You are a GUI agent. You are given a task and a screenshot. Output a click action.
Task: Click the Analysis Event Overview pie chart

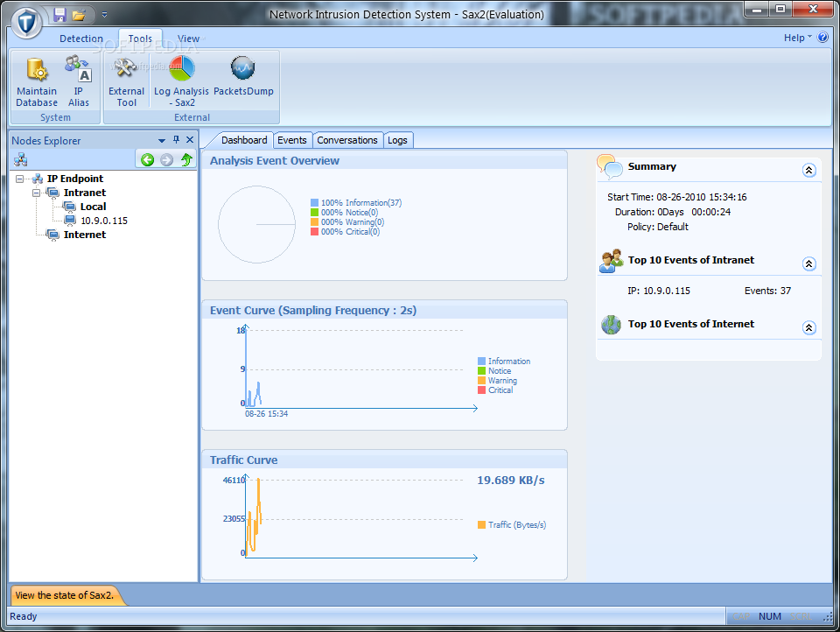[256, 225]
